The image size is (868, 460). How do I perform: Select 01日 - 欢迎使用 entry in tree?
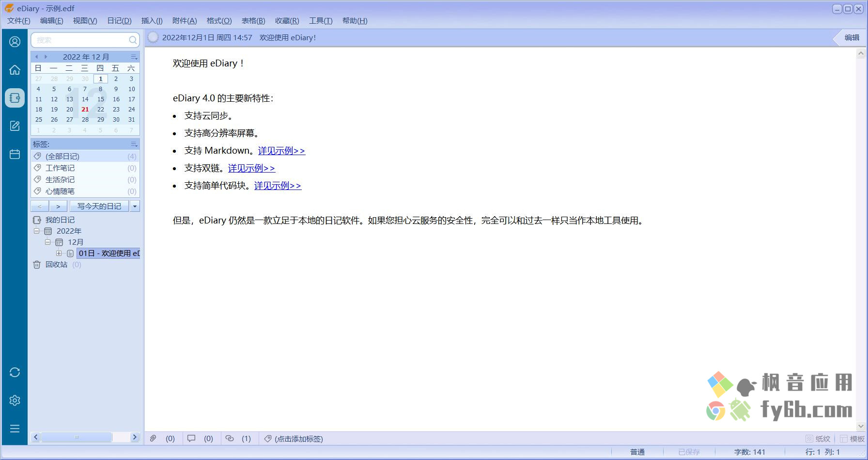108,253
